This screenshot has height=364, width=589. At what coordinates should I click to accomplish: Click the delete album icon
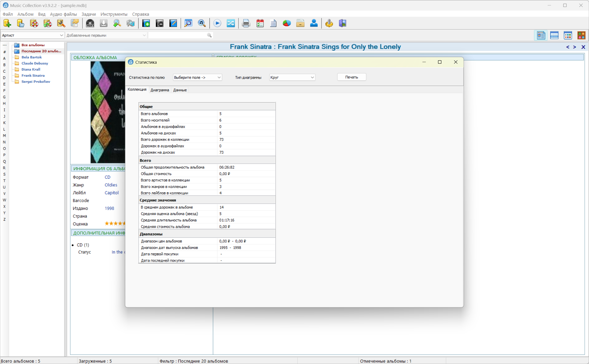click(x=160, y=23)
